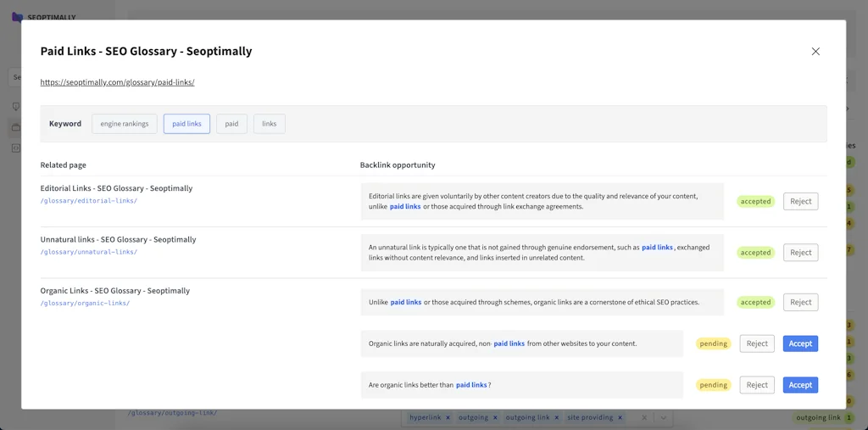Viewport: 868px width, 430px height.
Task: Expand the background keyword tag dropdown chevron
Action: click(664, 417)
